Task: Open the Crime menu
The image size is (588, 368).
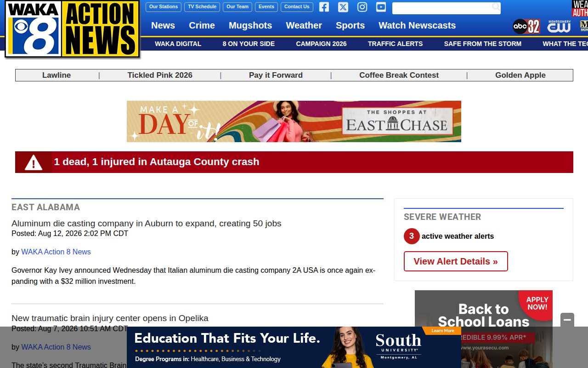Action: (x=202, y=25)
